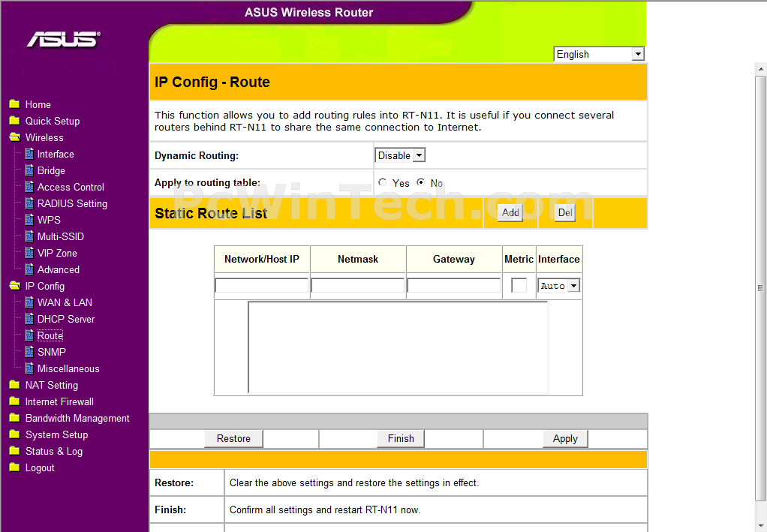Open the Dynamic Routing dropdown

tap(400, 155)
